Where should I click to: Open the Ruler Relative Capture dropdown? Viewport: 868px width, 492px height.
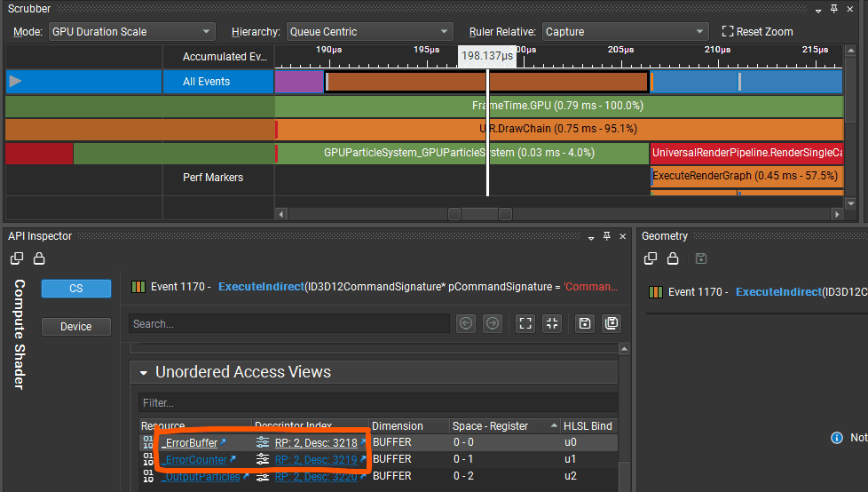point(626,32)
